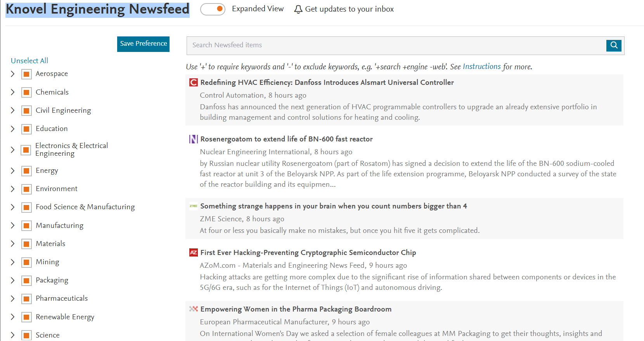Click the search magnifier icon button
Viewport: 644px width, 341px height.
point(614,45)
